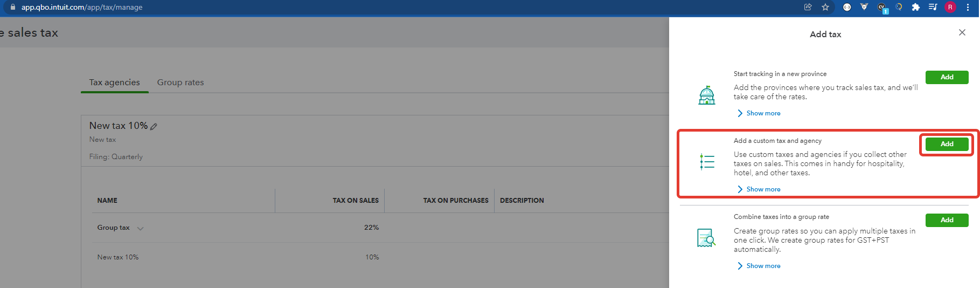Screen dimensions: 980x288
Task: Expand the Group tax row chevron
Action: tap(141, 228)
